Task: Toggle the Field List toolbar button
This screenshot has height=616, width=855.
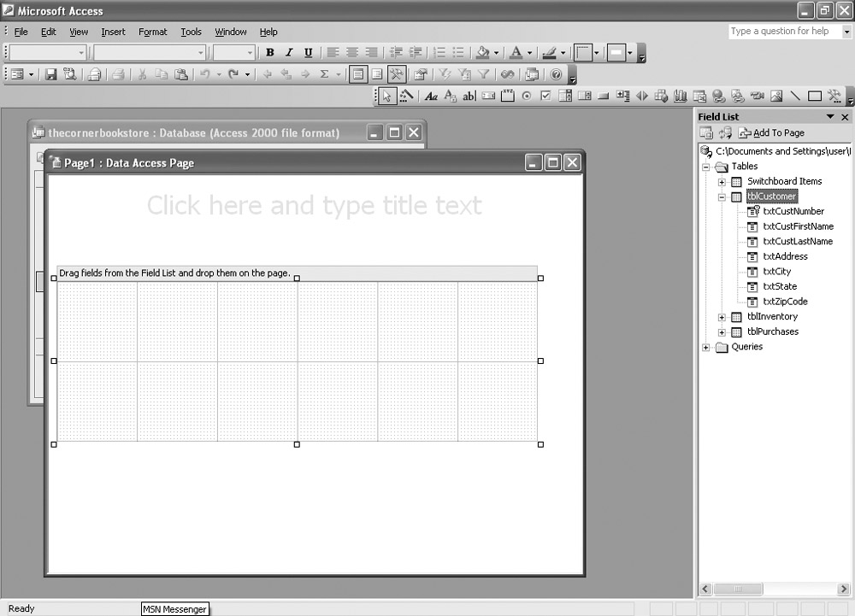Action: (x=358, y=74)
